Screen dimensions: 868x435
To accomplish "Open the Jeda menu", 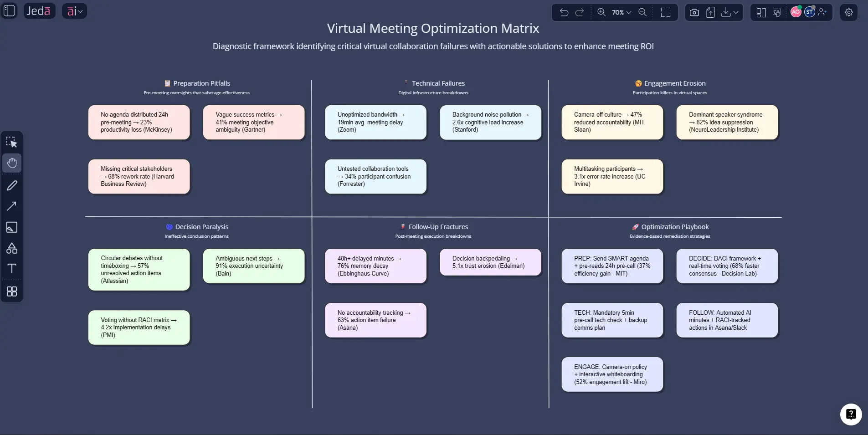I will click(x=39, y=10).
